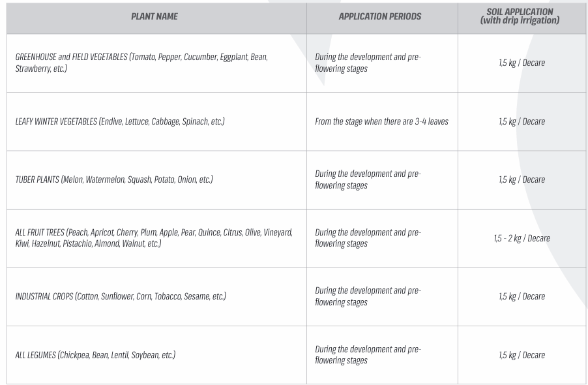Select the GREENHOUSE and FIELD VEGETABLES cell

[x=156, y=63]
